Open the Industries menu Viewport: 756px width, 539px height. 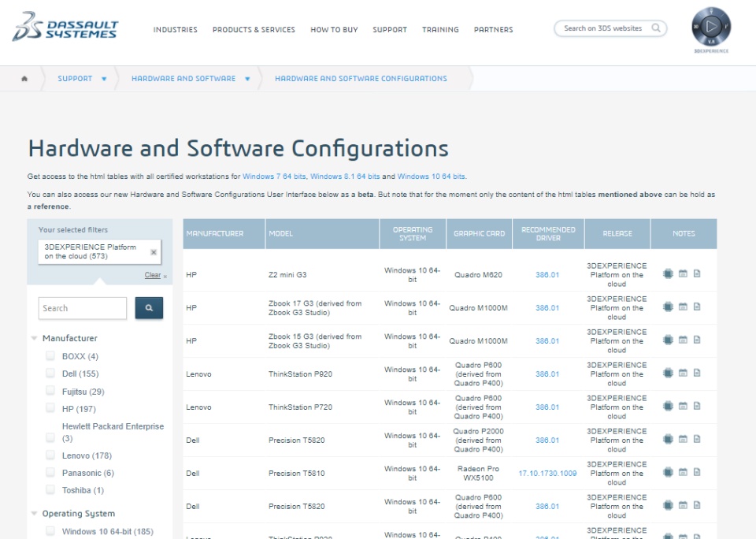pyautogui.click(x=175, y=29)
